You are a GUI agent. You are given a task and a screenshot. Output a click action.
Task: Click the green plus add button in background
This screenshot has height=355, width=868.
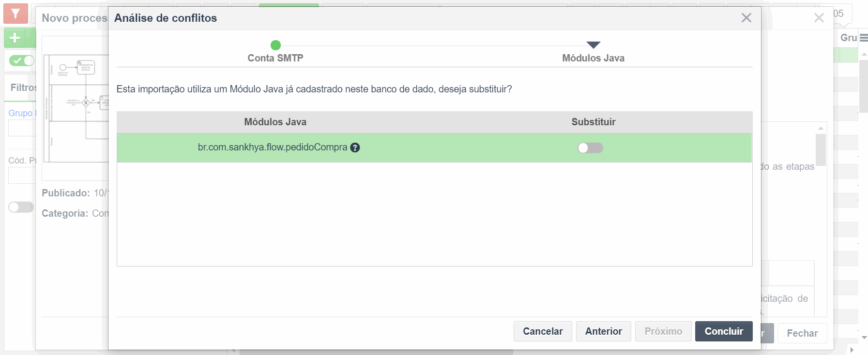tap(15, 38)
